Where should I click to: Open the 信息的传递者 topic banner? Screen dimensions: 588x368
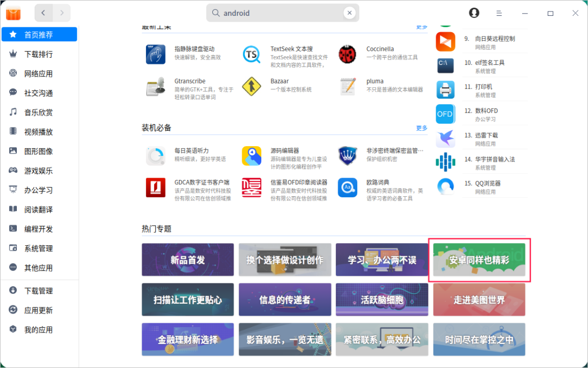285,299
